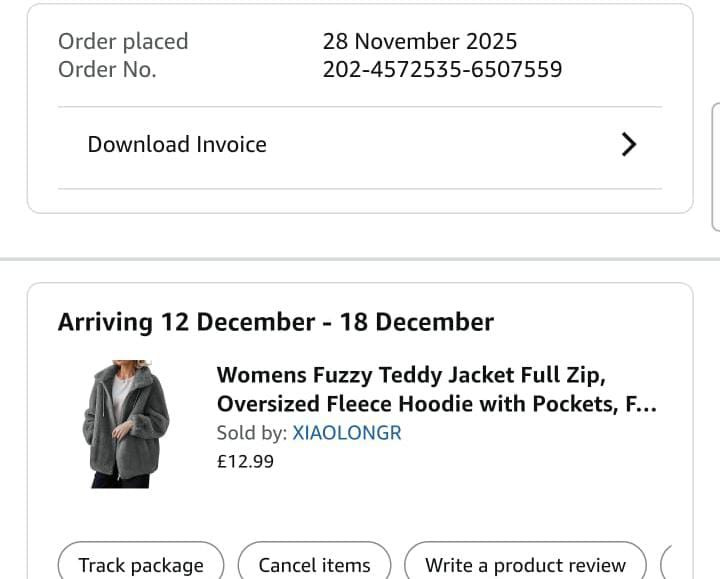
Task: Select Write a product review
Action: click(525, 565)
